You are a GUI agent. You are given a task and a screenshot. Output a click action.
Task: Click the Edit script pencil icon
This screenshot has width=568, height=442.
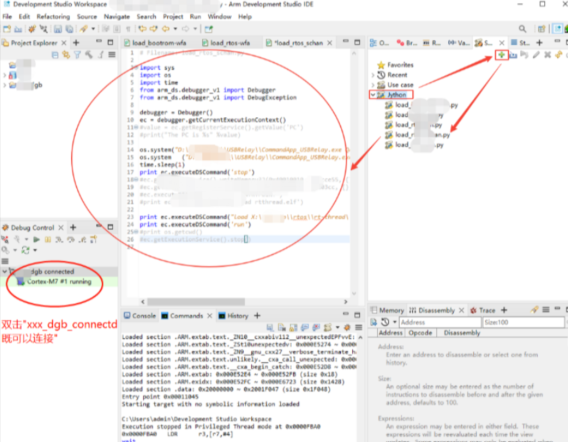[x=536, y=55]
